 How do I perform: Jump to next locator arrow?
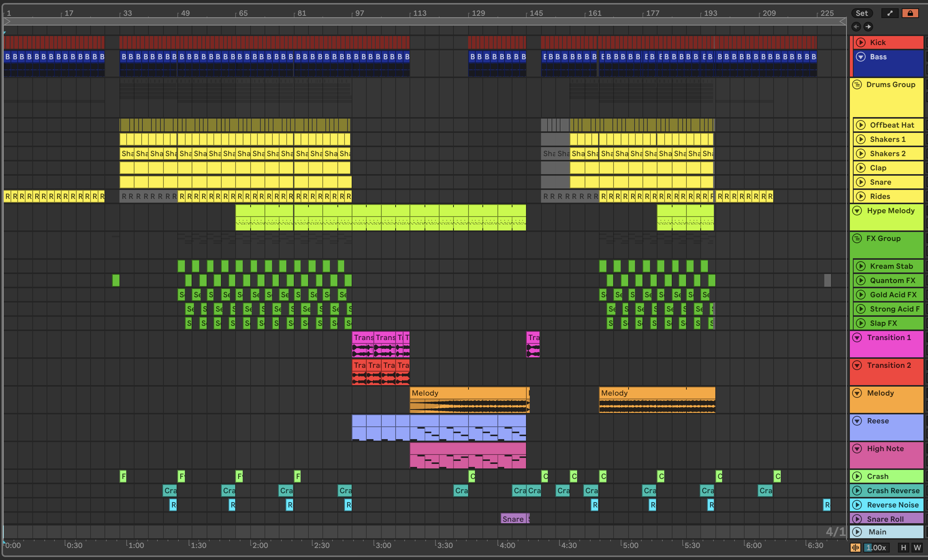tap(868, 27)
